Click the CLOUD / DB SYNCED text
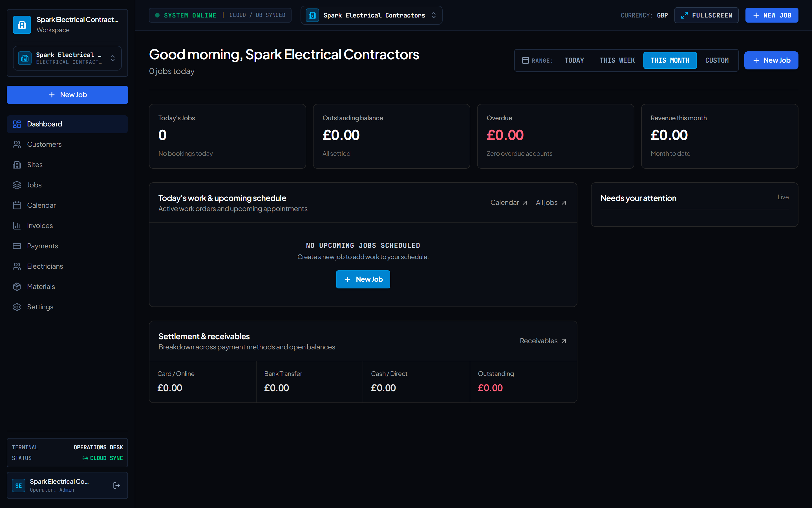 [x=257, y=15]
